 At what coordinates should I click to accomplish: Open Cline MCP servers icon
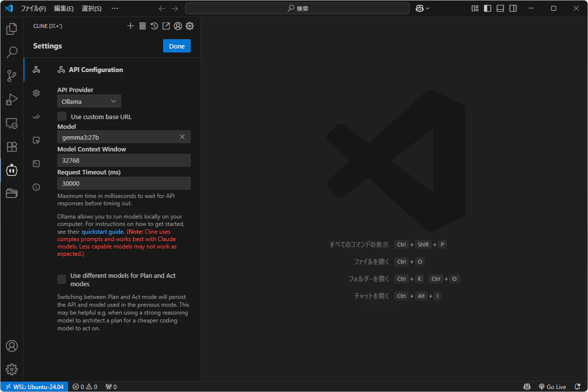pyautogui.click(x=143, y=26)
